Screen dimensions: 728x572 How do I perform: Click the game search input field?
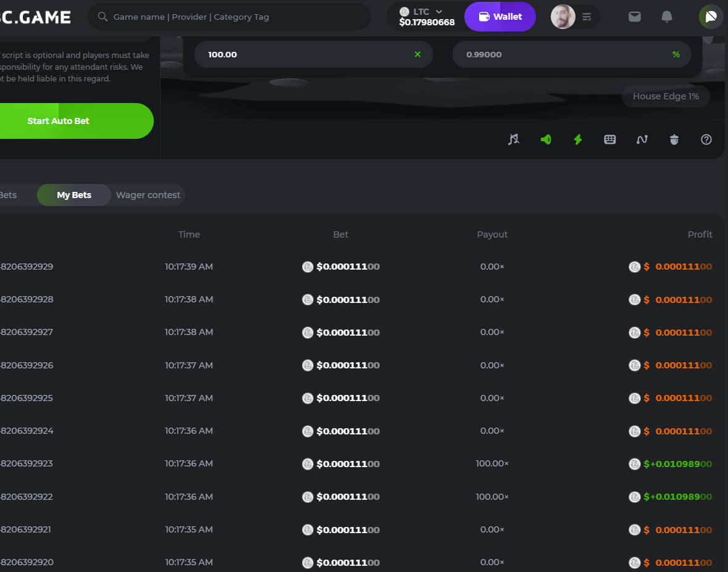(235, 17)
